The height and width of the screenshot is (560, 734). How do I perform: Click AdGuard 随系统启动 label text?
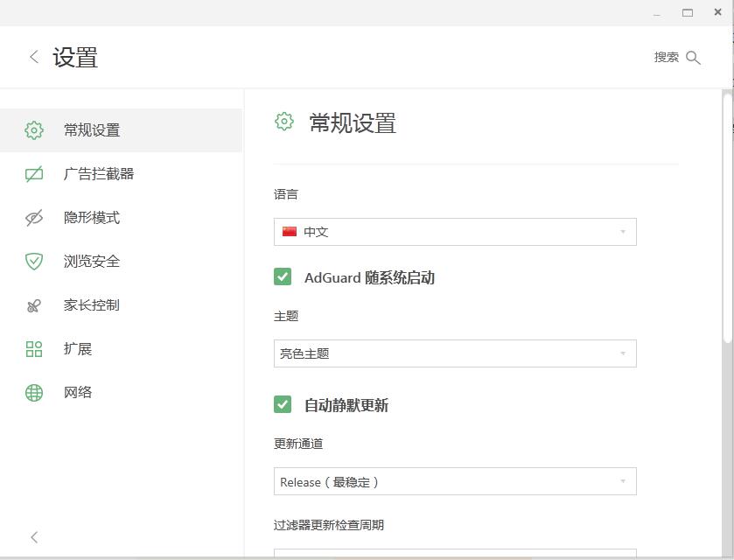tap(369, 277)
